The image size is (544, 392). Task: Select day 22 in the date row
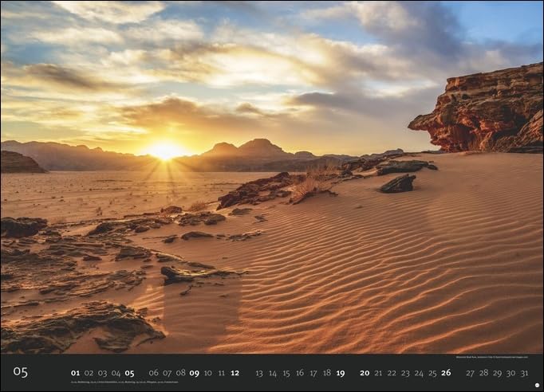click(x=392, y=373)
